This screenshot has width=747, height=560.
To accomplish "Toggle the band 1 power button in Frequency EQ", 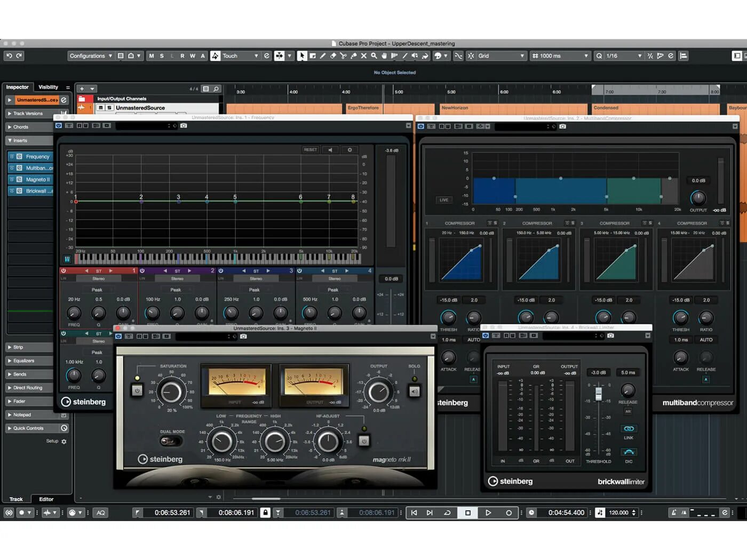I will 63,271.
